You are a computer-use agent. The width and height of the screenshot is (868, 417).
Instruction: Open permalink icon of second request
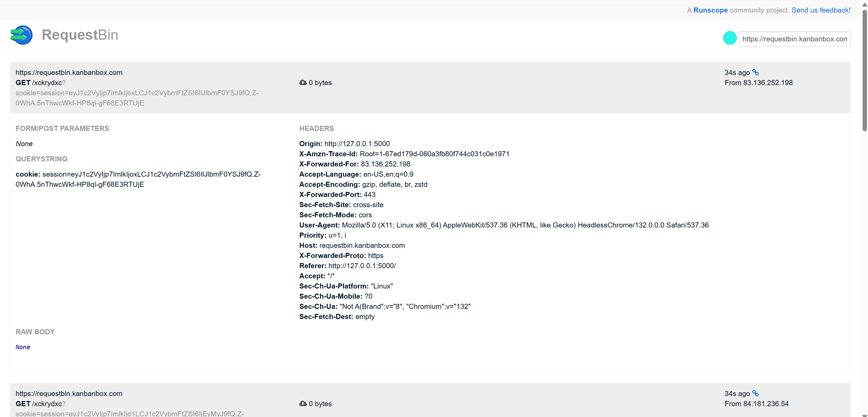pyautogui.click(x=755, y=393)
